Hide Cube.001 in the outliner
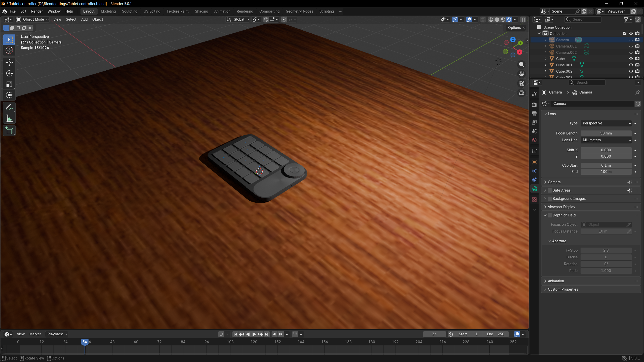Image resolution: width=644 pixels, height=362 pixels. (x=631, y=65)
